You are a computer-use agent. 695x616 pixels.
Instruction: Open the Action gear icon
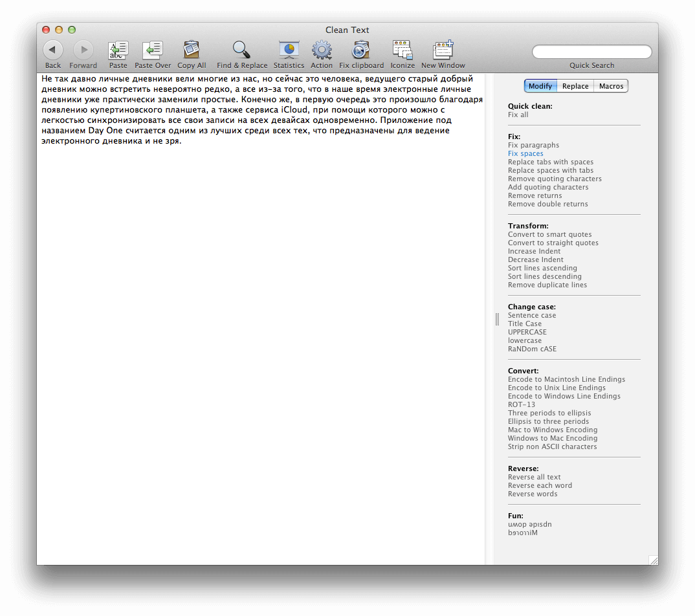(322, 50)
